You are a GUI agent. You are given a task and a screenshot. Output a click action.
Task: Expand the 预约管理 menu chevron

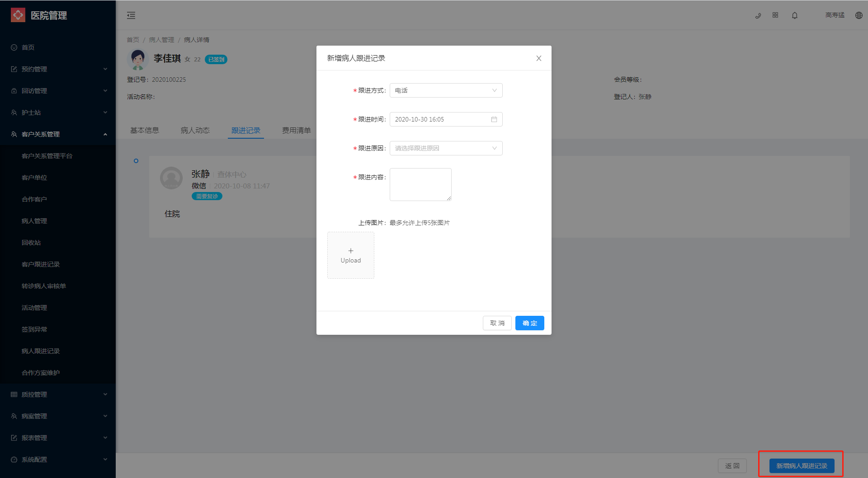pyautogui.click(x=105, y=69)
